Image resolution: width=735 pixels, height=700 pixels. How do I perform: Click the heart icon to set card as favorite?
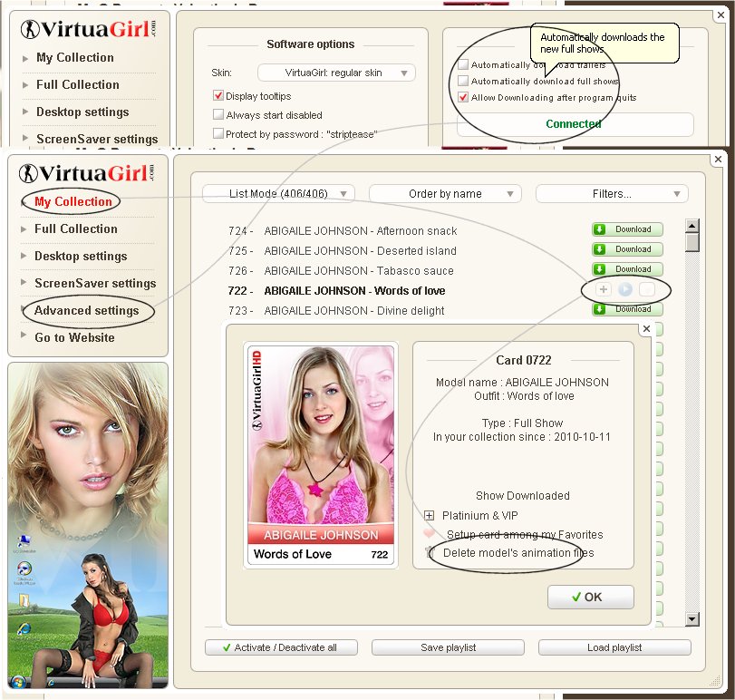click(x=430, y=534)
